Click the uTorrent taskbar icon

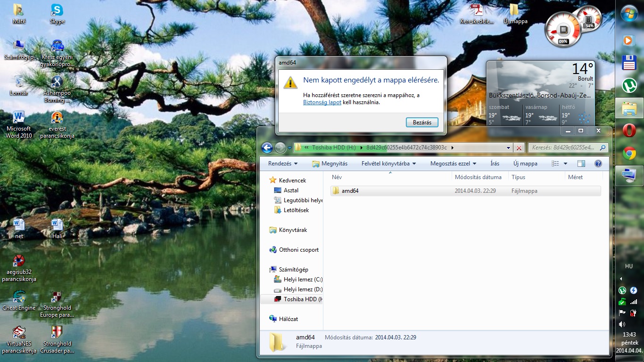pos(629,85)
